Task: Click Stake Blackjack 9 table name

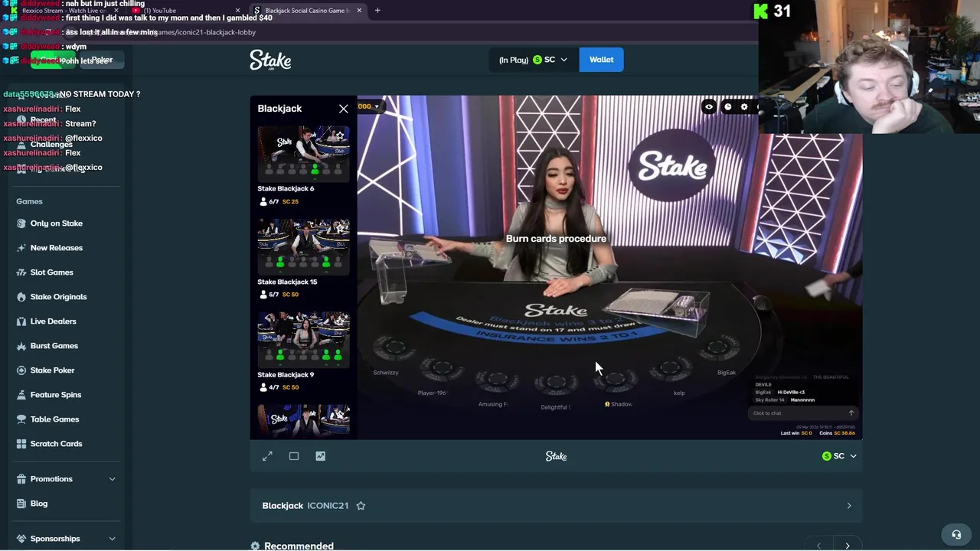Action: 286,375
